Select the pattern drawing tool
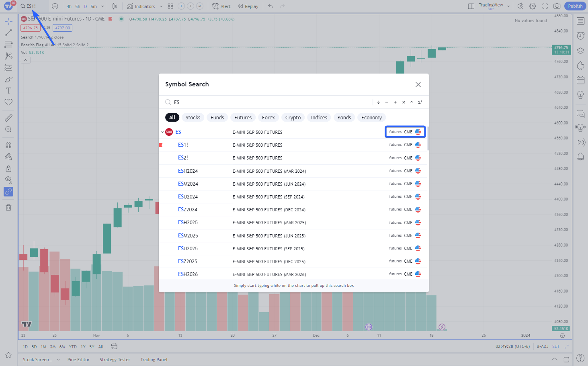 (8, 56)
